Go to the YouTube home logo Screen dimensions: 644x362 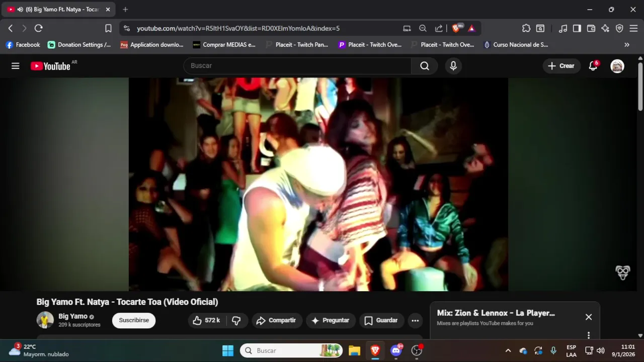(x=50, y=66)
